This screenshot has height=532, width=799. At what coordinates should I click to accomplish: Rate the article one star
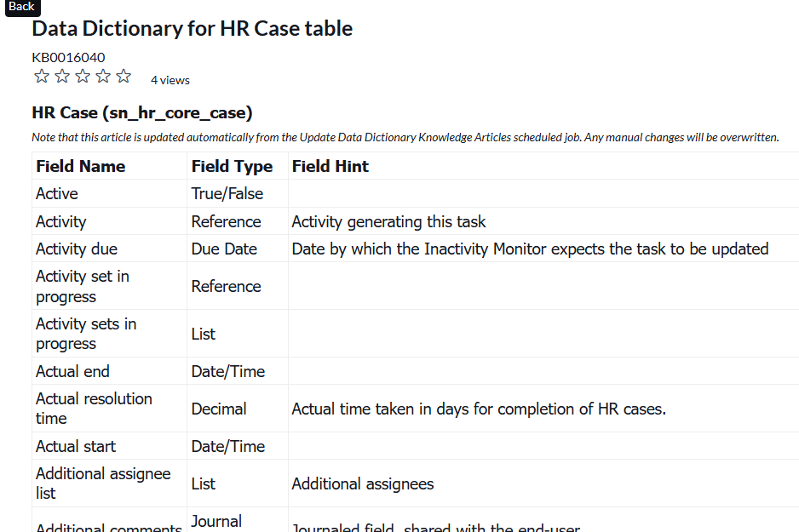(42, 77)
